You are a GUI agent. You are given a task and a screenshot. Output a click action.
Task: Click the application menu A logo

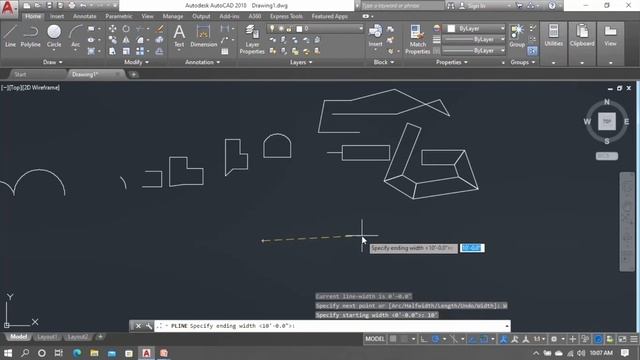coord(8,8)
